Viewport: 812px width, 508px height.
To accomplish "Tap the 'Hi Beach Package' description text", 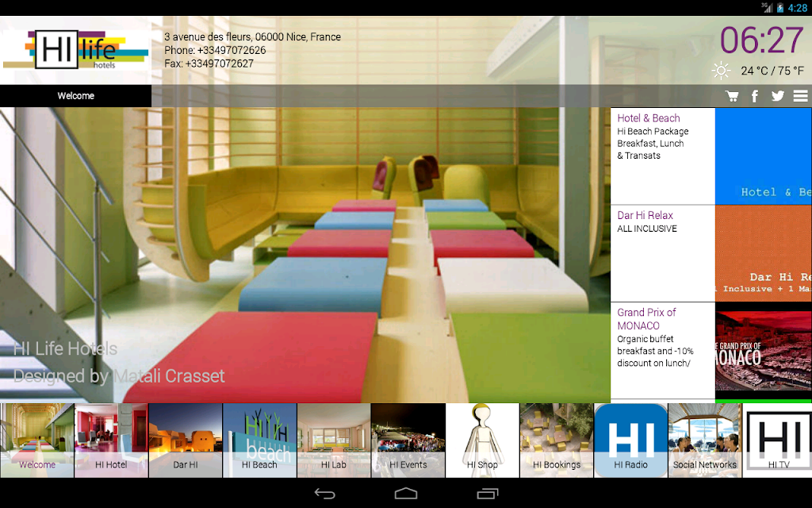I will [653, 132].
